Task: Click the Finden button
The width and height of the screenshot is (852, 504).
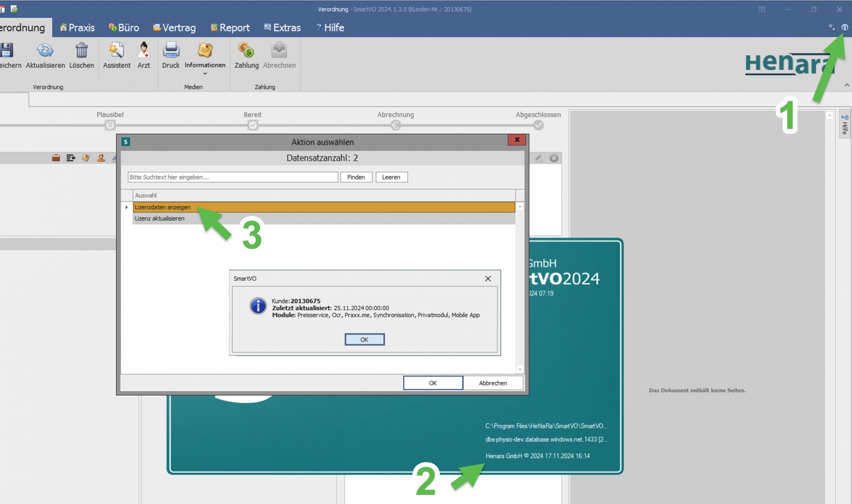Action: click(356, 177)
